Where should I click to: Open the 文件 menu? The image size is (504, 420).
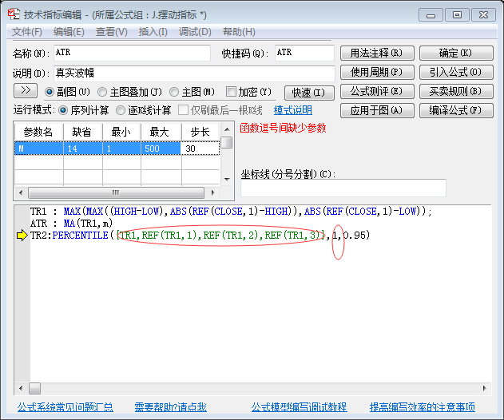click(27, 32)
